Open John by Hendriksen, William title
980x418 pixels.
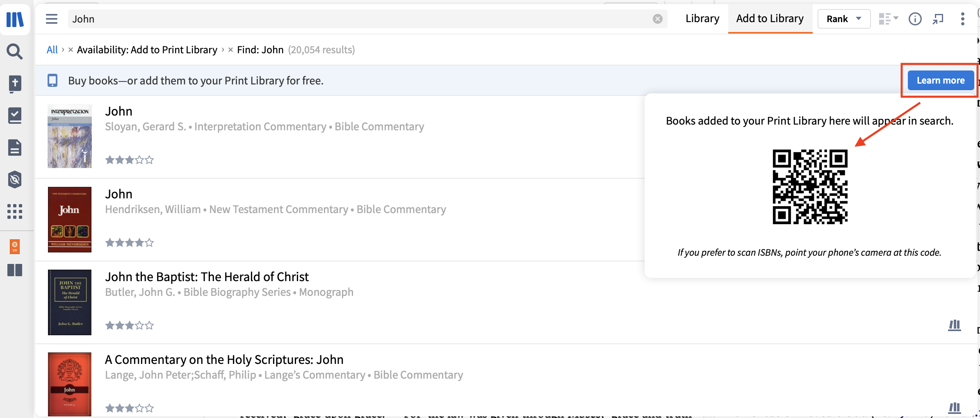(x=119, y=194)
